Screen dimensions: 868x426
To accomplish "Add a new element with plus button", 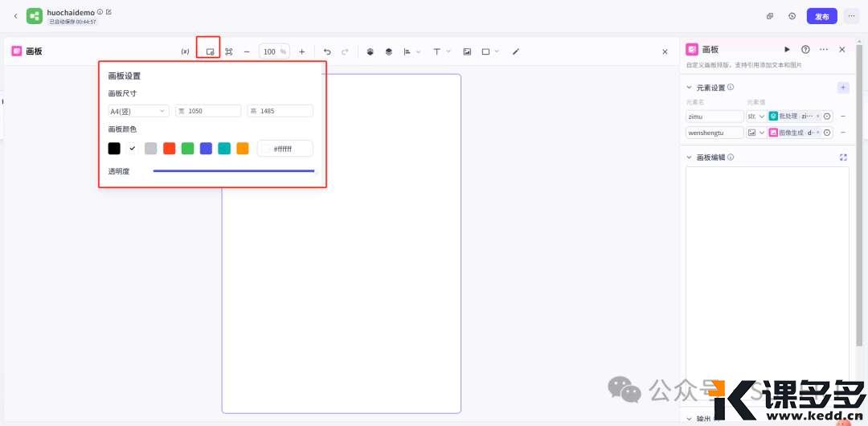I will pyautogui.click(x=843, y=88).
